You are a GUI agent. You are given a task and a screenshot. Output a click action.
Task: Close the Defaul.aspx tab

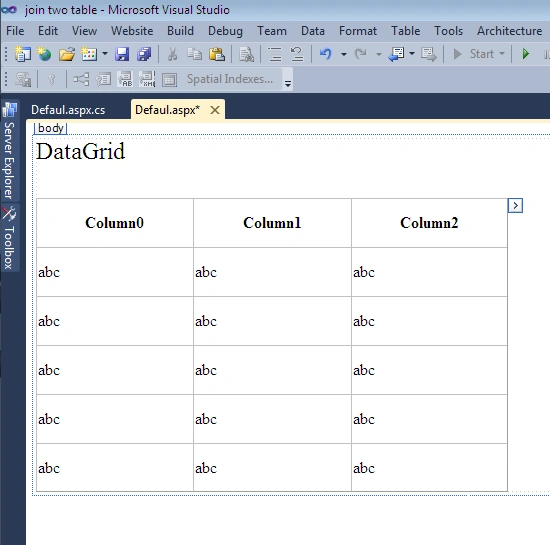[215, 110]
